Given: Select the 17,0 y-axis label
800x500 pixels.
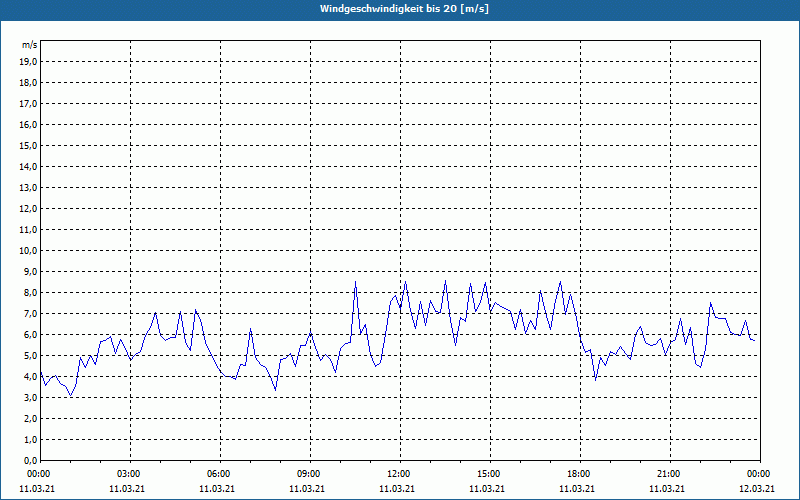Looking at the screenshot, I should click(x=29, y=104).
